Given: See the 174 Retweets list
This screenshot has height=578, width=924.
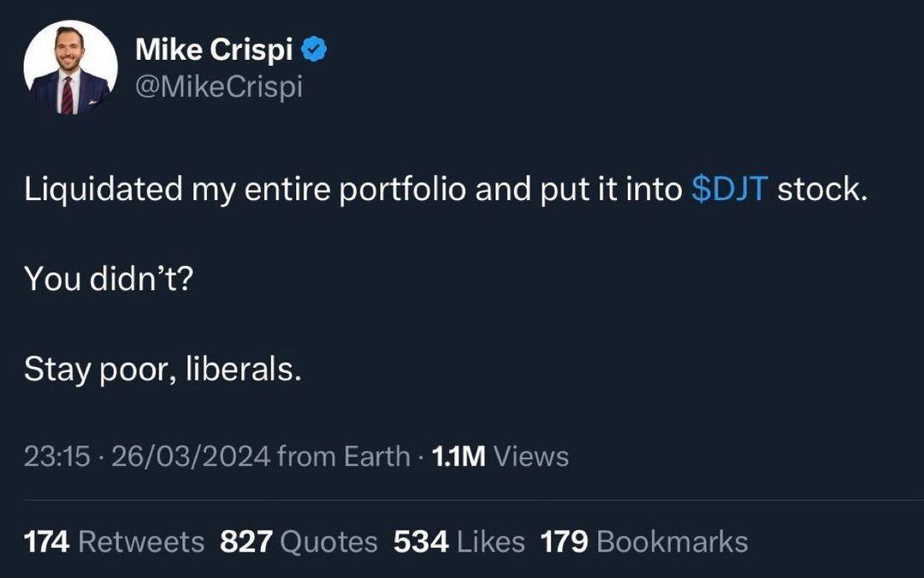Looking at the screenshot, I should (x=113, y=541).
